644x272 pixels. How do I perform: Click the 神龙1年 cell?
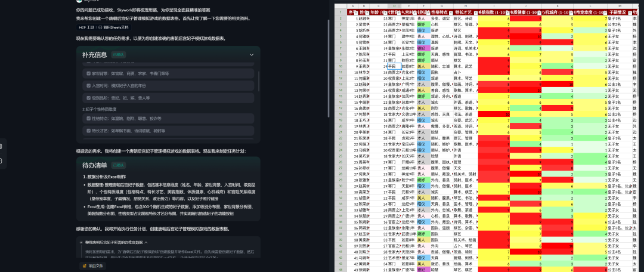(x=408, y=18)
